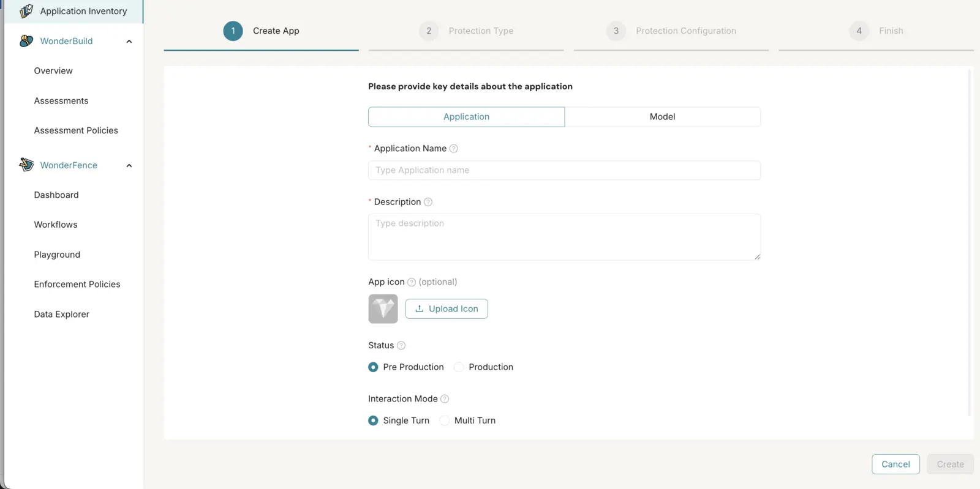Click the Status help icon
The image size is (980, 489).
[401, 346]
